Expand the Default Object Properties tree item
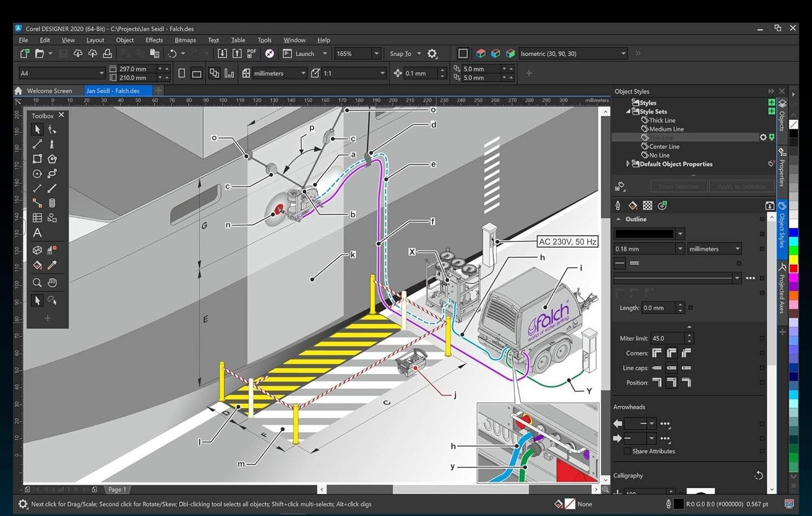The image size is (812, 516). pyautogui.click(x=627, y=164)
